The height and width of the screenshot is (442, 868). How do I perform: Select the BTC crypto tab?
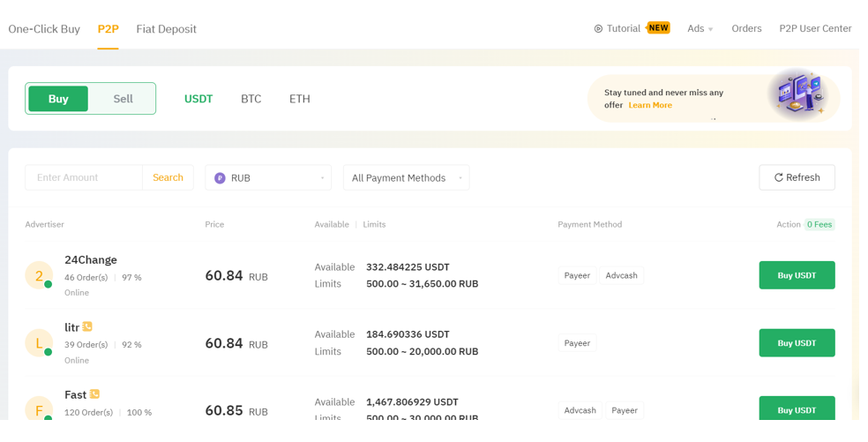tap(251, 99)
